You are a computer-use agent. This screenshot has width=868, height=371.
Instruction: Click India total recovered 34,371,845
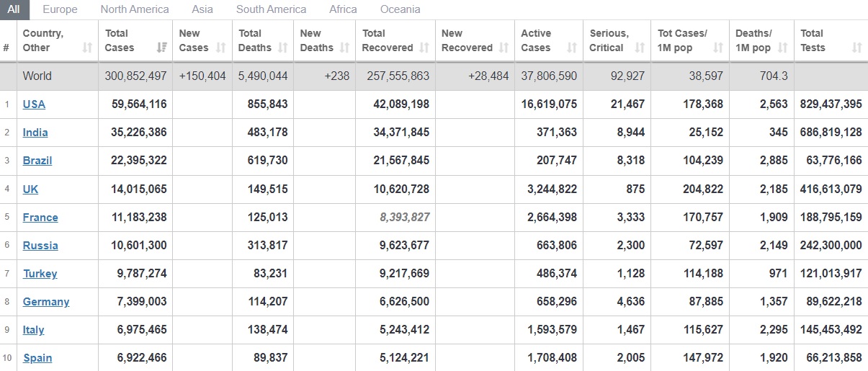coord(401,132)
